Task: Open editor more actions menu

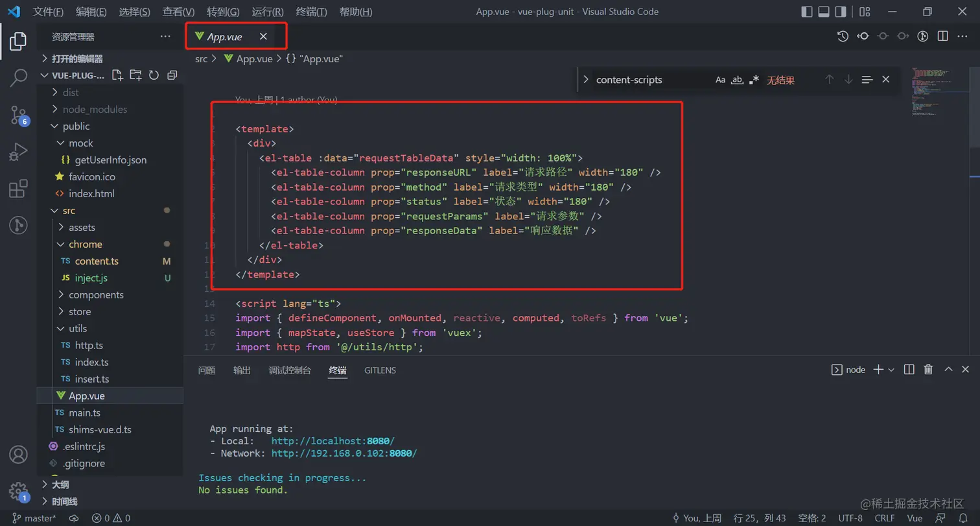Action: (x=962, y=36)
